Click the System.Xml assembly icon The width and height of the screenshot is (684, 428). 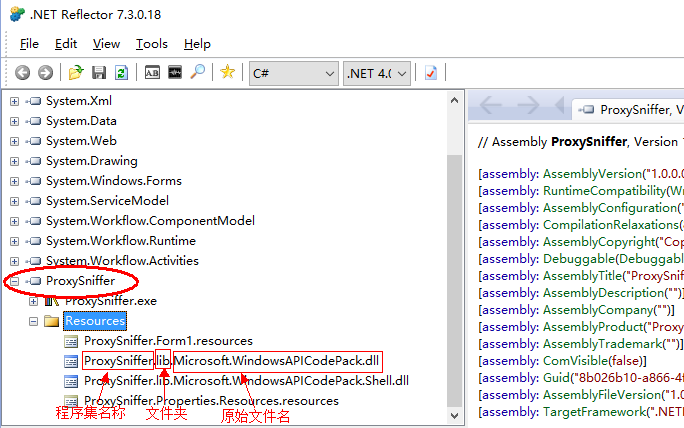[x=33, y=101]
